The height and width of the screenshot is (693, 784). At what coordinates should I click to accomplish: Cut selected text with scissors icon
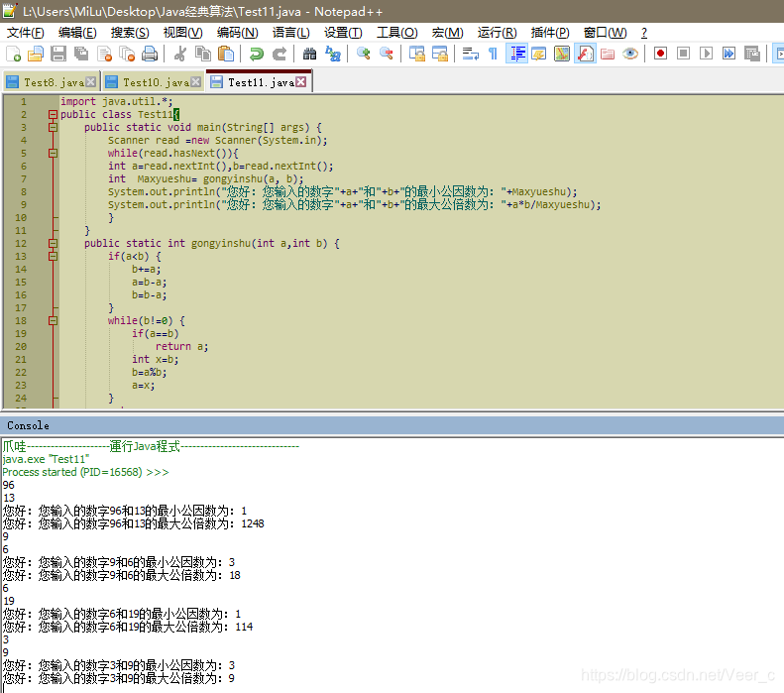(180, 54)
